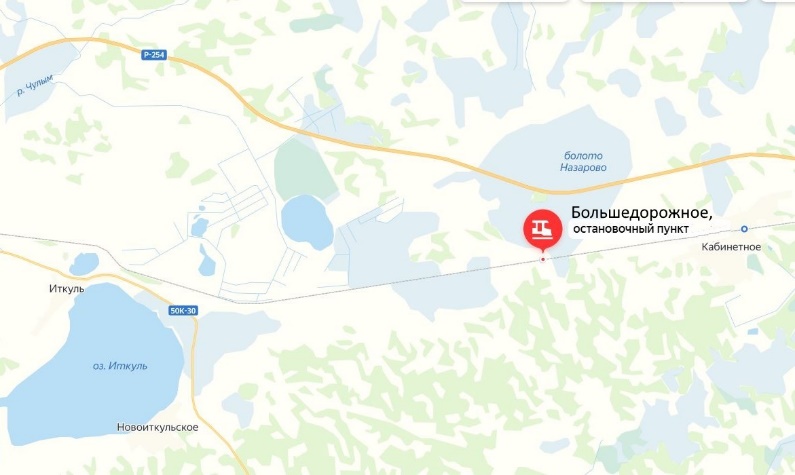Image resolution: width=795 pixels, height=475 pixels.
Task: Select the P-254 highway shield
Action: [x=154, y=55]
